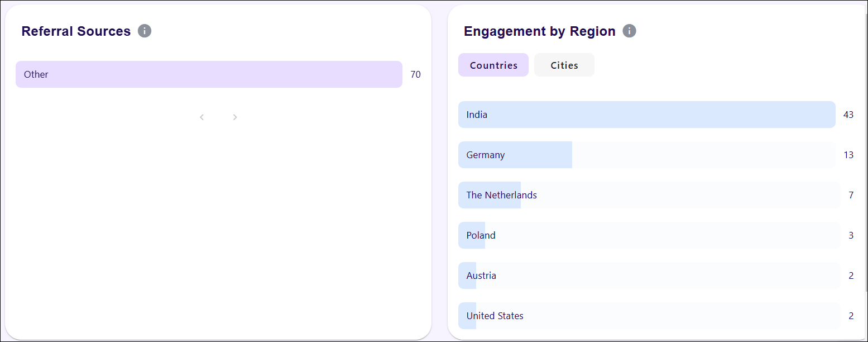Click the info icon beside Engagement by Region

click(630, 31)
